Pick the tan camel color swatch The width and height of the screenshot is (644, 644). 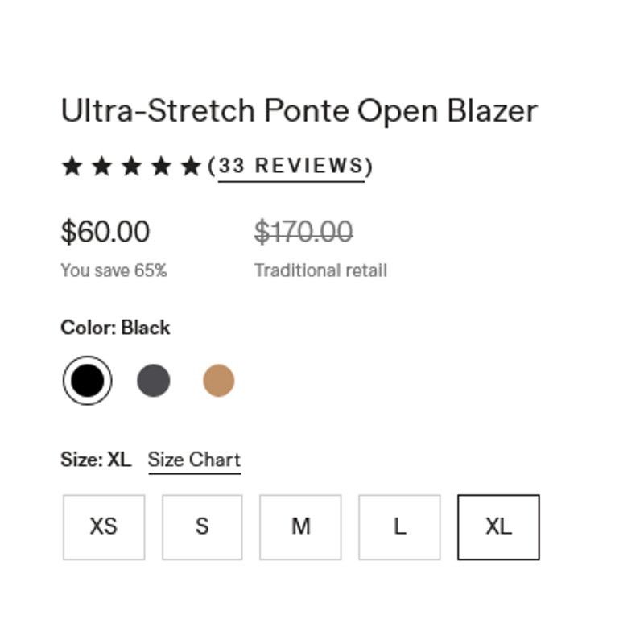pyautogui.click(x=219, y=380)
